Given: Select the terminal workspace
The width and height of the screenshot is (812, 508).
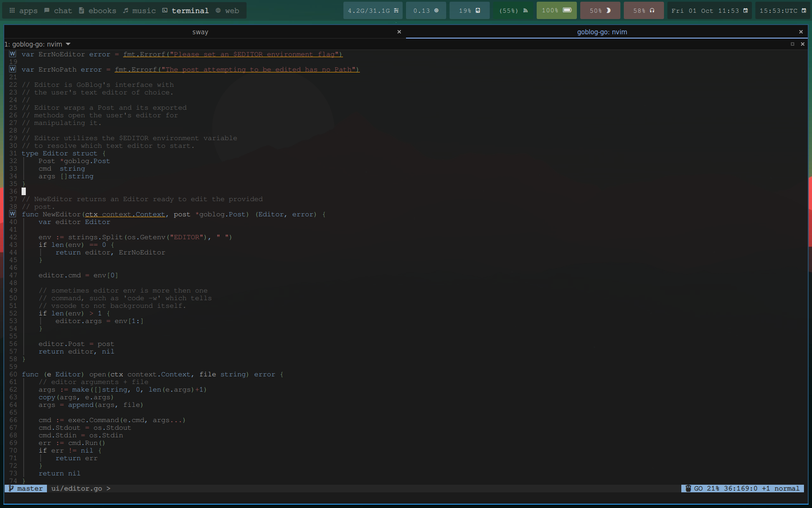Looking at the screenshot, I should [x=186, y=11].
